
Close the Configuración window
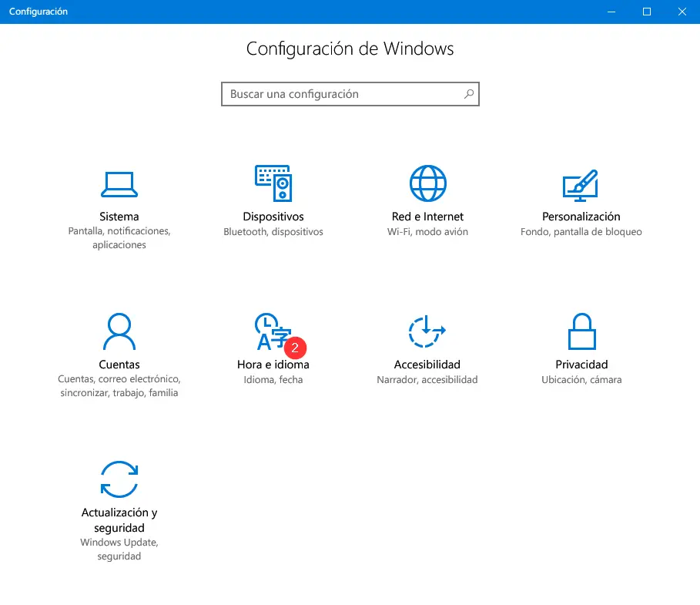(682, 12)
